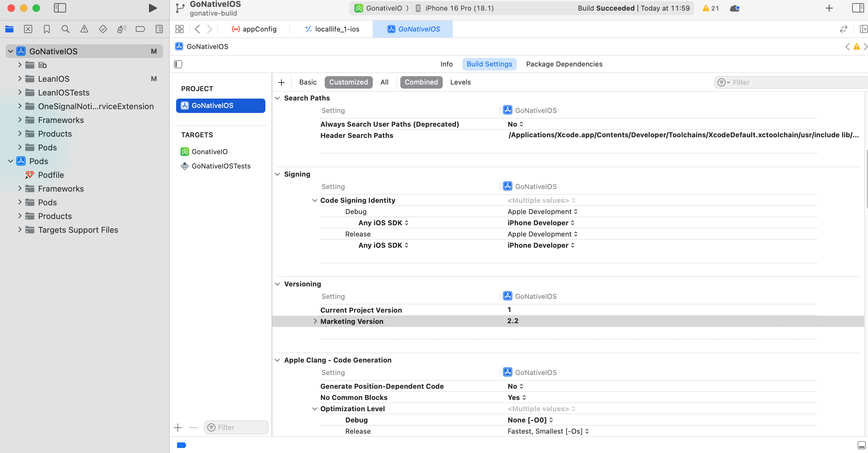The width and height of the screenshot is (868, 453).
Task: Open Always Search User Paths dropdown
Action: coord(515,124)
